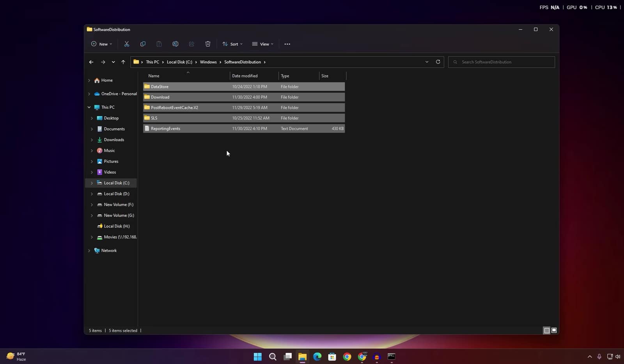The height and width of the screenshot is (364, 624).
Task: Open the New dropdown menu
Action: 101,44
